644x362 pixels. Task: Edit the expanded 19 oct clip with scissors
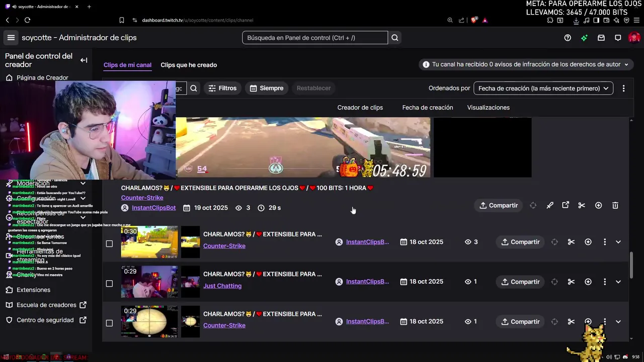click(x=582, y=205)
